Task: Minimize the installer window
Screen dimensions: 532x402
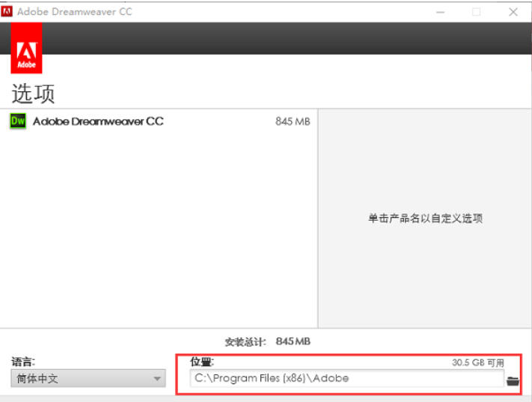Action: [441, 12]
